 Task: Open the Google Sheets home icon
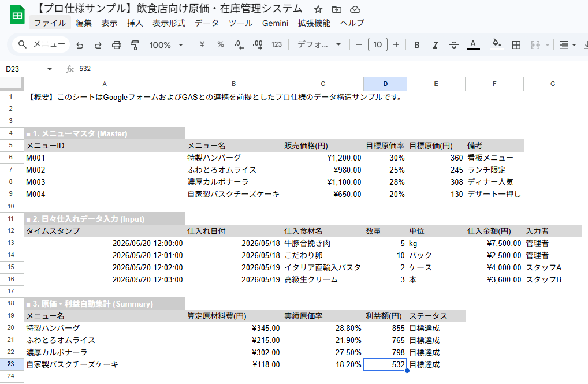tap(17, 15)
